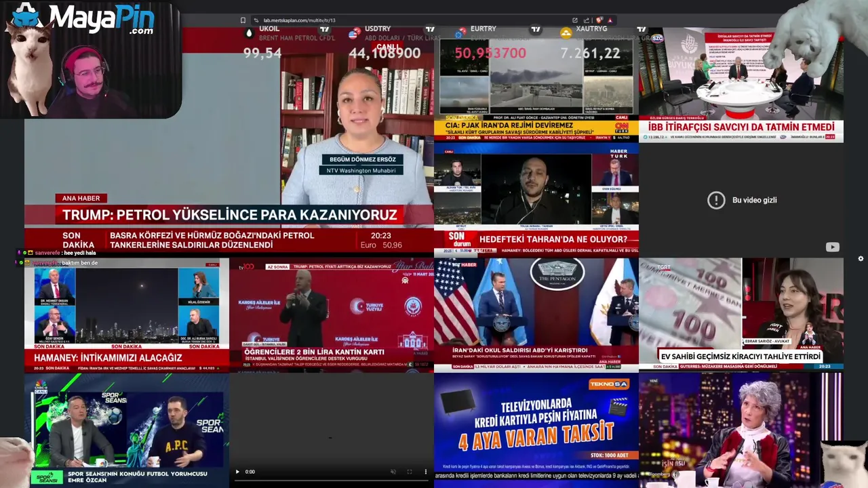Click progress bar of empty video player
868x488 pixels.
(332, 481)
